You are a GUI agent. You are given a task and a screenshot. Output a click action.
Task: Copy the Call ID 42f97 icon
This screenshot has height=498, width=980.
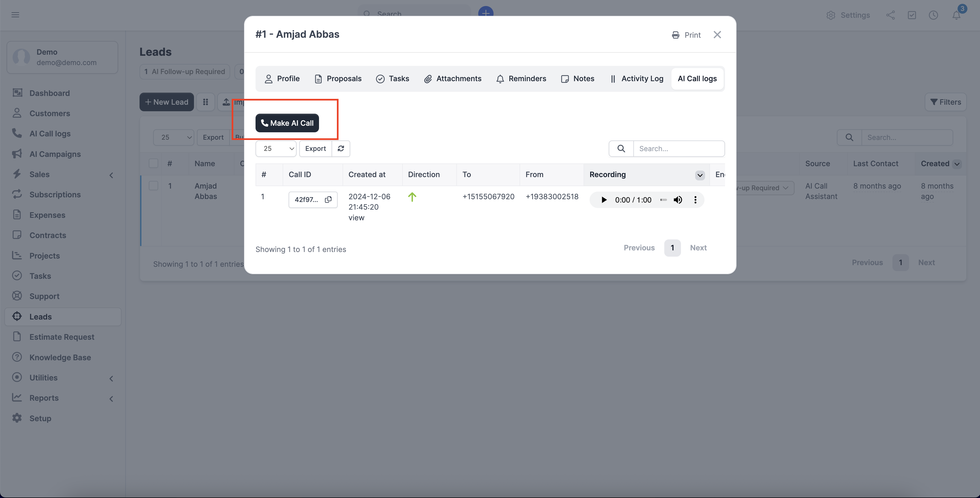(328, 200)
